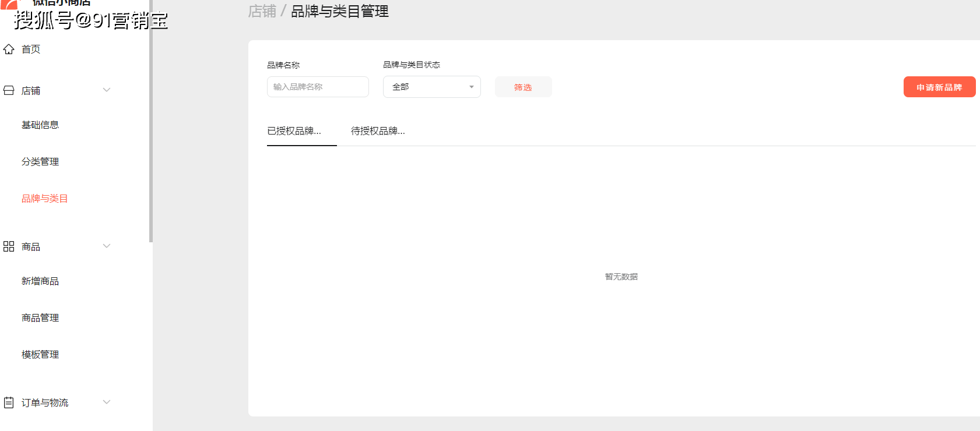Open 模板管理 in the sidebar
980x431 pixels.
40,354
